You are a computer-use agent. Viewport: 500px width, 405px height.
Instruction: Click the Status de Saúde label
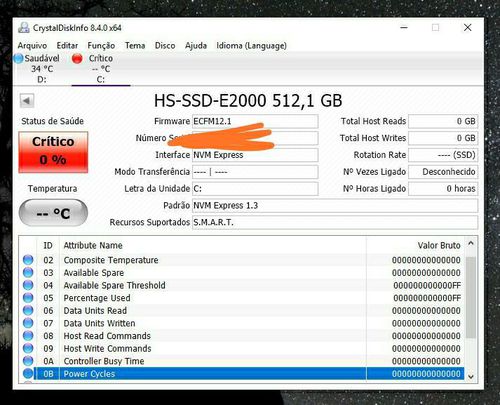tap(53, 121)
